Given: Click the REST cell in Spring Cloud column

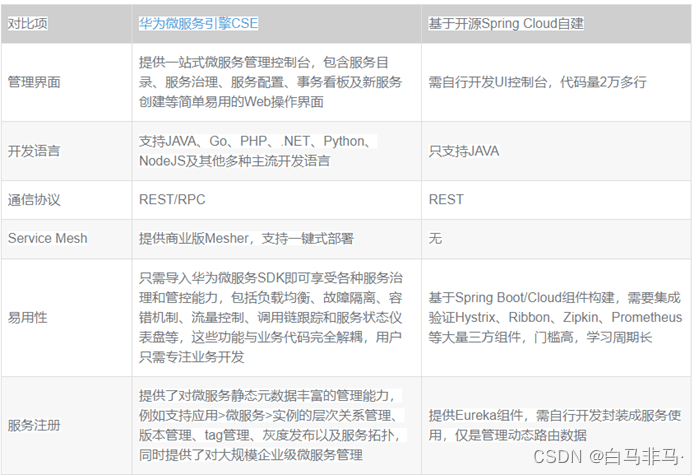Looking at the screenshot, I should coord(556,200).
